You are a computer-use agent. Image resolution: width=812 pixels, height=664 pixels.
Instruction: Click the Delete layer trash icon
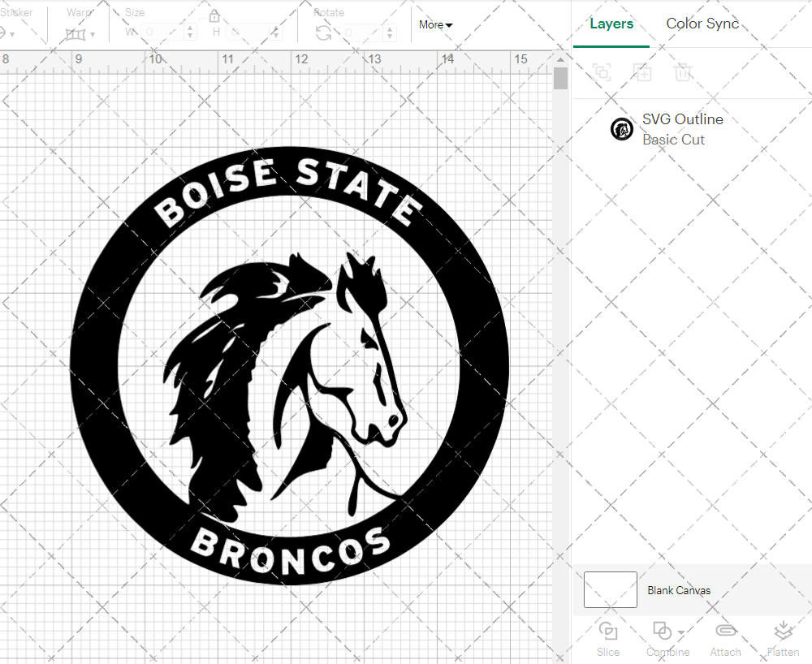pos(683,72)
